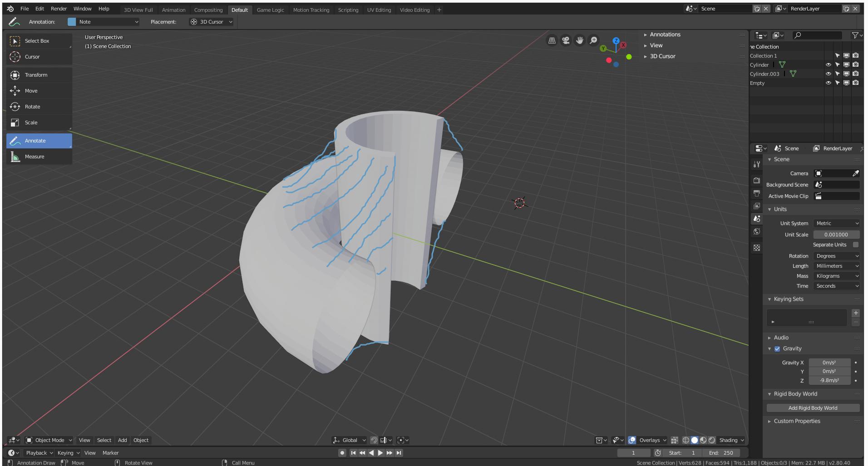Open the Render properties tab icon
The height and width of the screenshot is (466, 868).
(x=756, y=181)
